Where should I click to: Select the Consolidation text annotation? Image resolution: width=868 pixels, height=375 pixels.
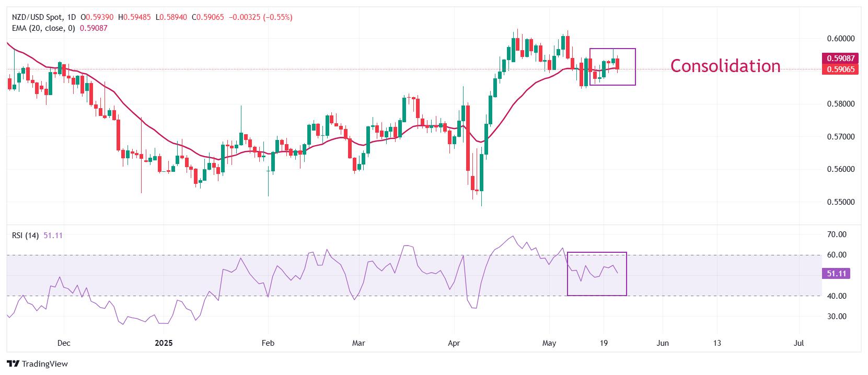click(725, 66)
